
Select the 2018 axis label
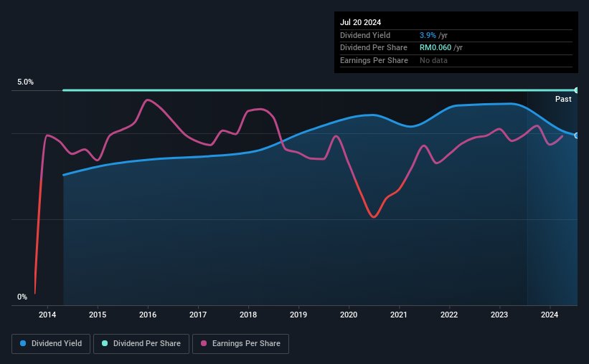pos(248,315)
